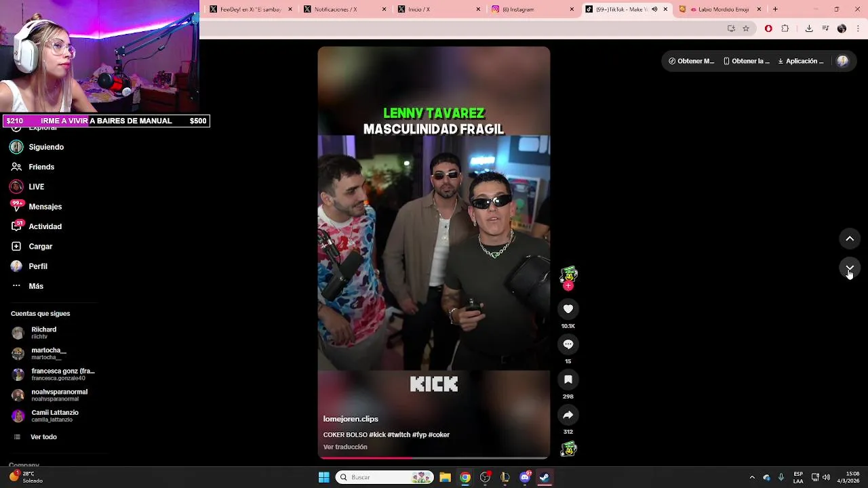
Task: Open Friends in the sidebar
Action: 33,167
